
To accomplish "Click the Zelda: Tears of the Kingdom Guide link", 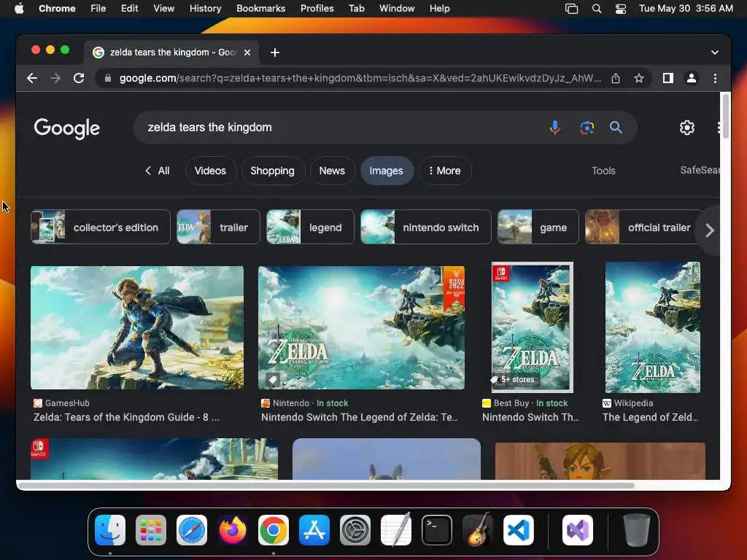I will coord(126,417).
